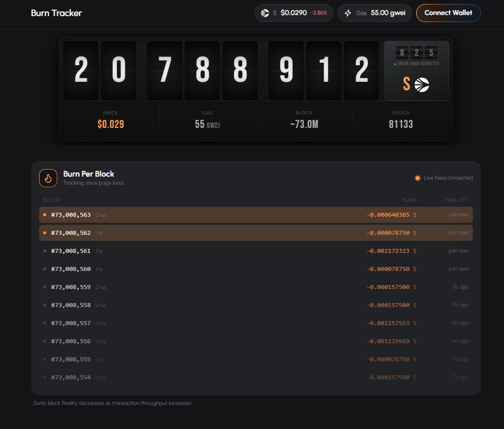Click the Connect Wallet button
This screenshot has width=504, height=429.
tap(448, 13)
